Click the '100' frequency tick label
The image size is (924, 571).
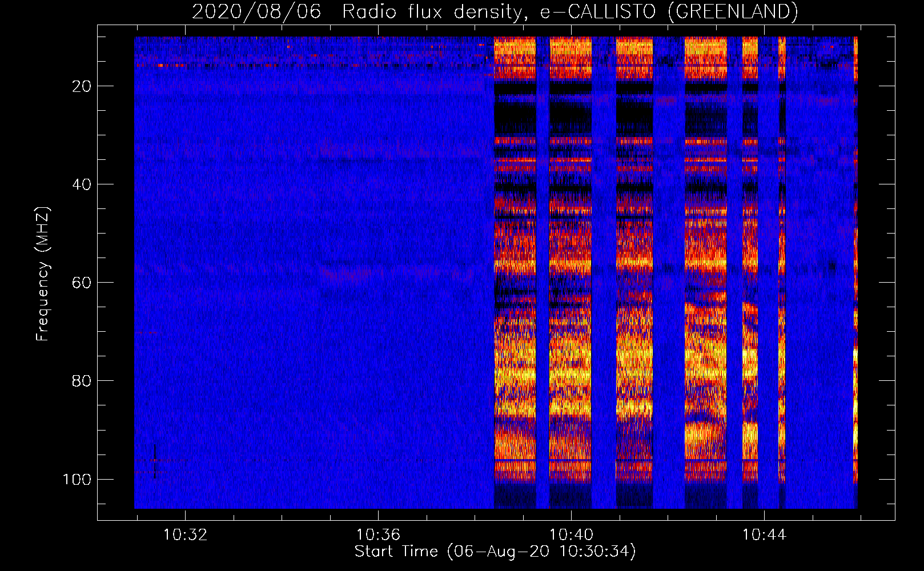point(77,479)
